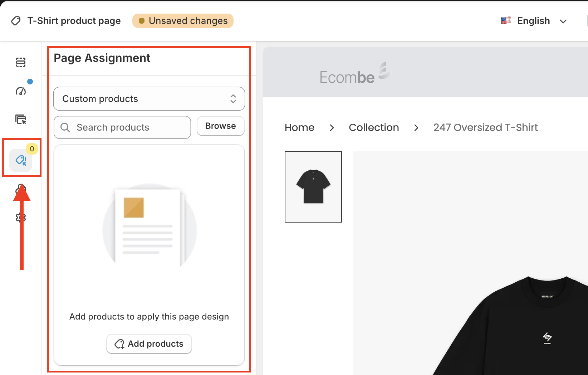Click the Browse button
Image resolution: width=588 pixels, height=375 pixels.
click(x=220, y=126)
